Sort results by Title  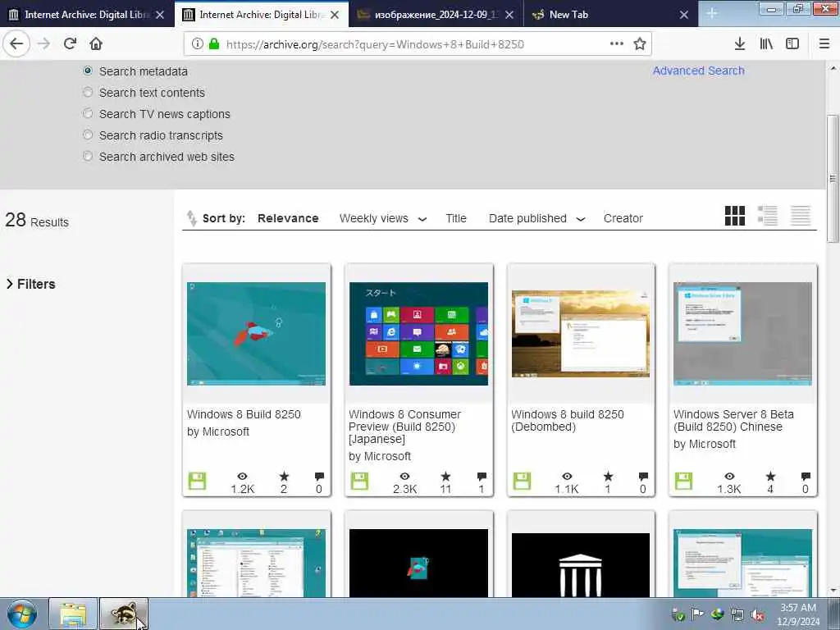[x=456, y=218]
